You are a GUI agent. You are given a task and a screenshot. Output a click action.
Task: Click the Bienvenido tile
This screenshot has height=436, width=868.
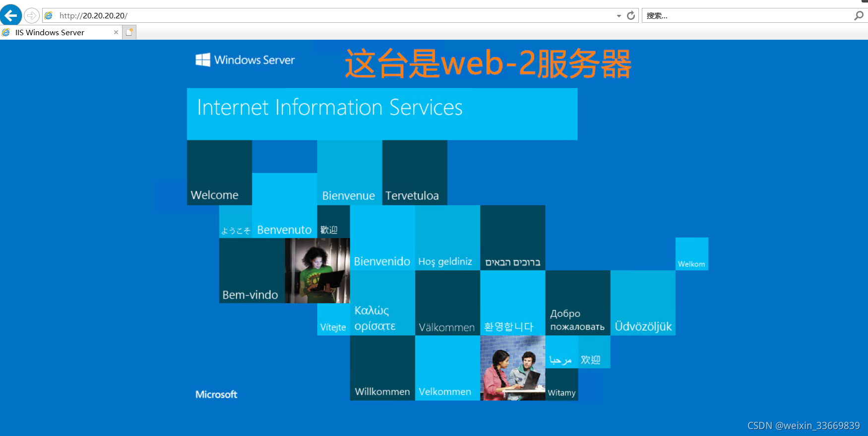coord(382,238)
